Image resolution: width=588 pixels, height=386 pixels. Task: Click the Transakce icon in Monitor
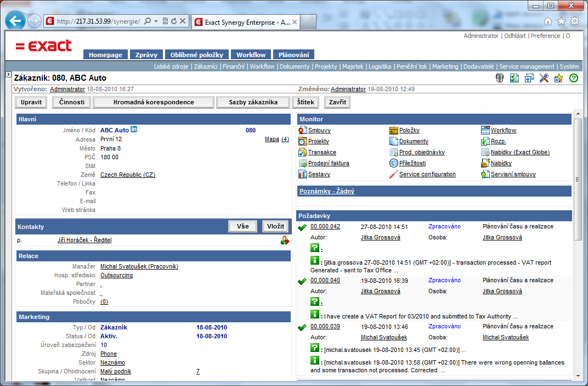pyautogui.click(x=303, y=152)
